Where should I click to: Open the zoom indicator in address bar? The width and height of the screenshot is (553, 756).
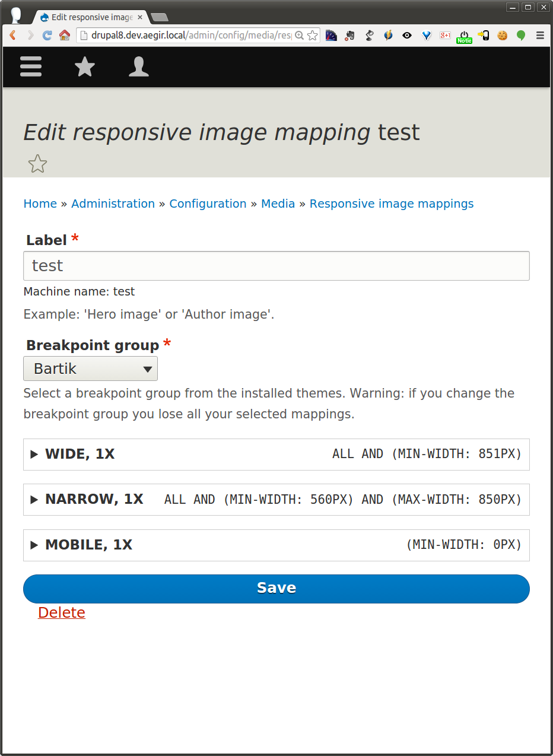pos(300,36)
